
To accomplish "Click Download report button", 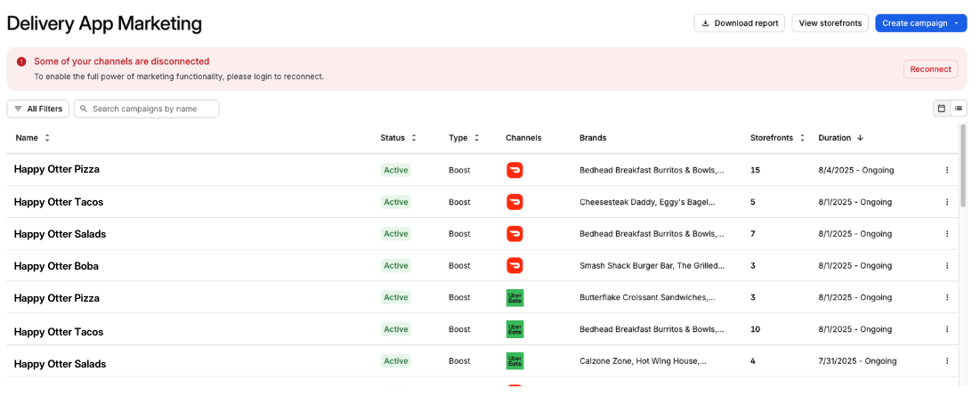I will click(x=740, y=23).
